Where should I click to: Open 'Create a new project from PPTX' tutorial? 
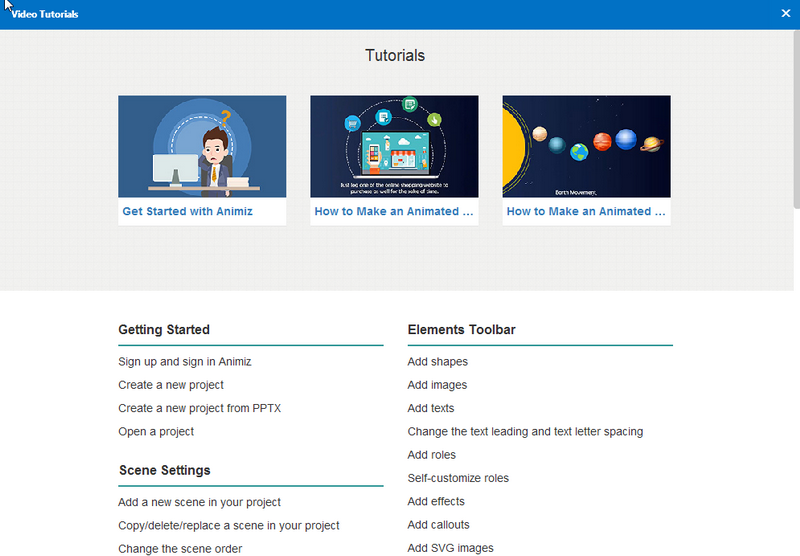[x=199, y=408]
